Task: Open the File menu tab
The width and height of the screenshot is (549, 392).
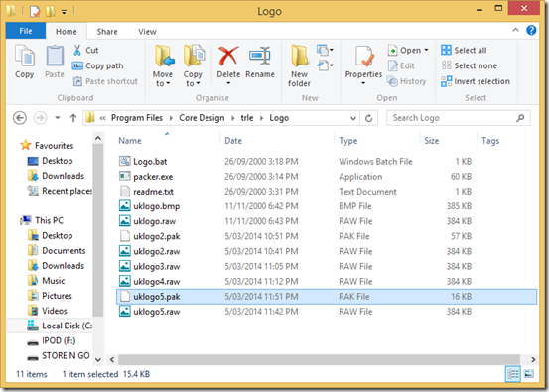Action: click(26, 31)
